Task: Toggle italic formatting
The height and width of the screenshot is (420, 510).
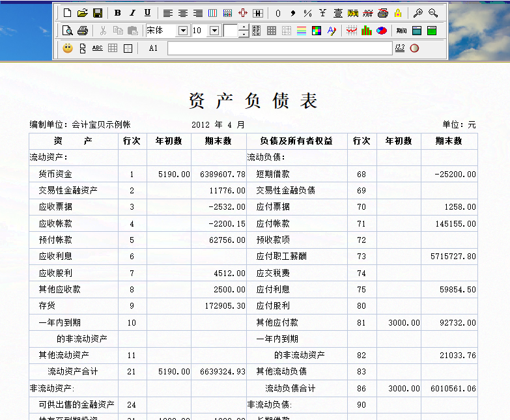Action: (x=132, y=13)
